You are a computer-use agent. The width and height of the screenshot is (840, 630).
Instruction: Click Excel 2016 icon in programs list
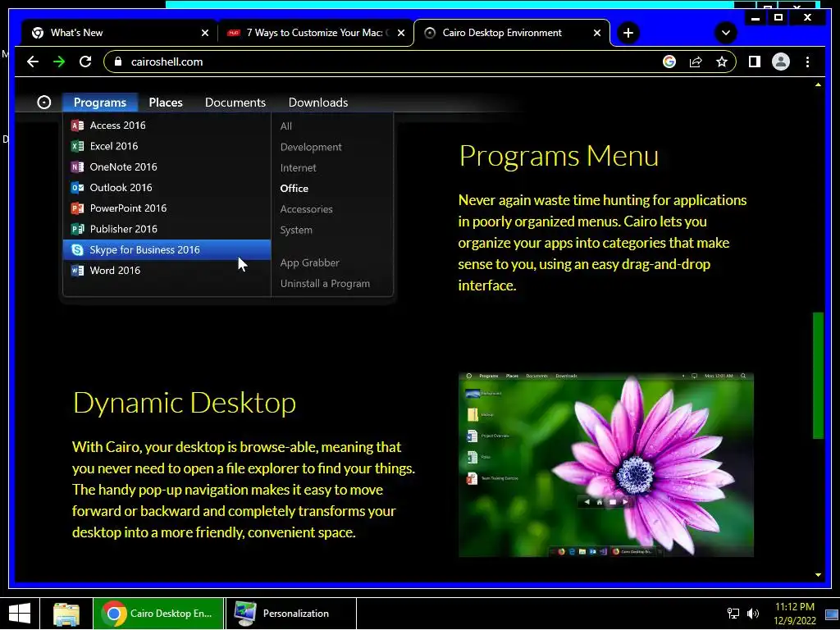coord(77,146)
